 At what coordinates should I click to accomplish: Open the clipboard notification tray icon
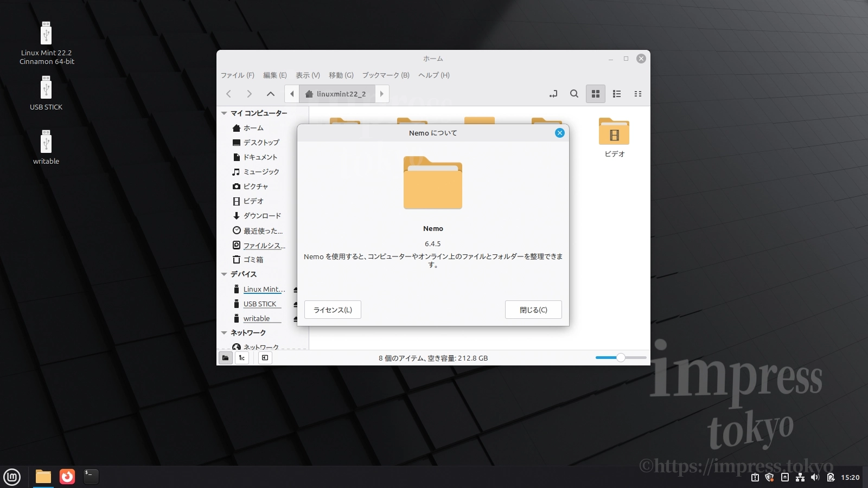pos(755,478)
